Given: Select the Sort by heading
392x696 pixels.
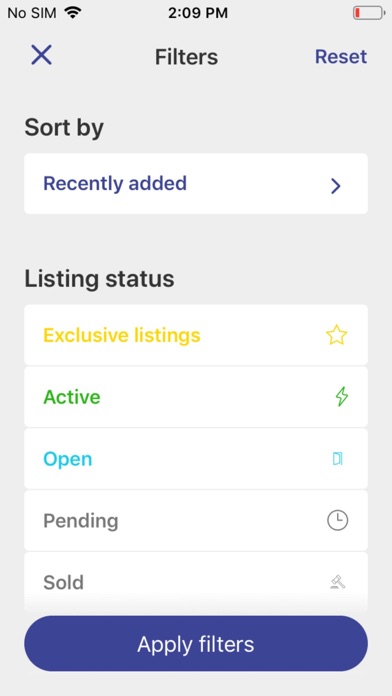Looking at the screenshot, I should 64,128.
